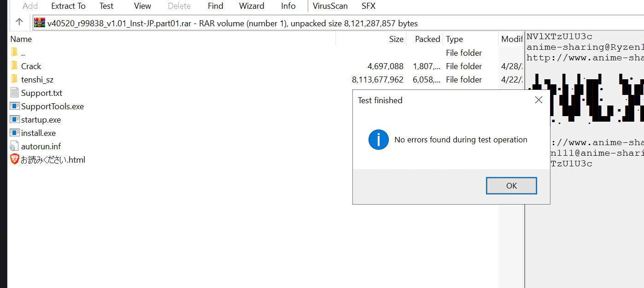This screenshot has height=288, width=644.
Task: Sort files by the Size column
Action: (395, 39)
